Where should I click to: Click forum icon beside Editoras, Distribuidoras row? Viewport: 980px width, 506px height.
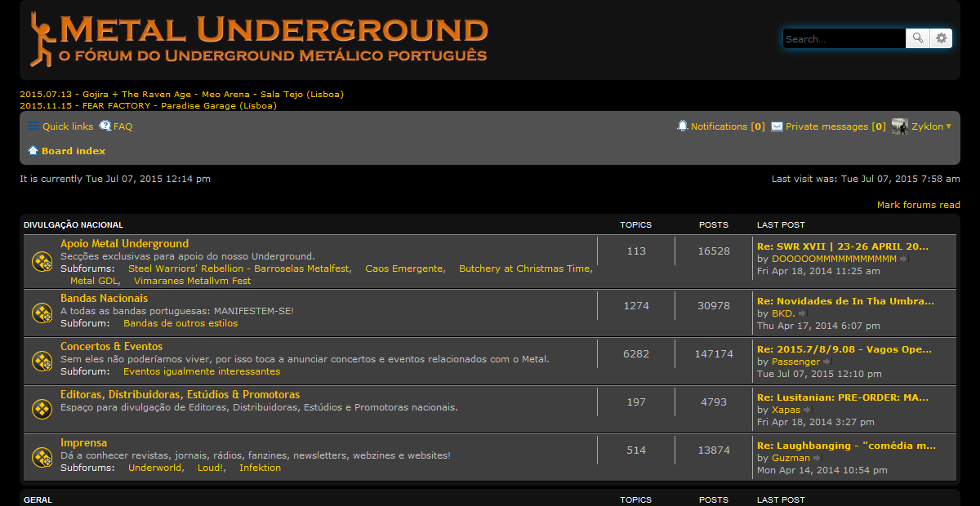tap(42, 408)
